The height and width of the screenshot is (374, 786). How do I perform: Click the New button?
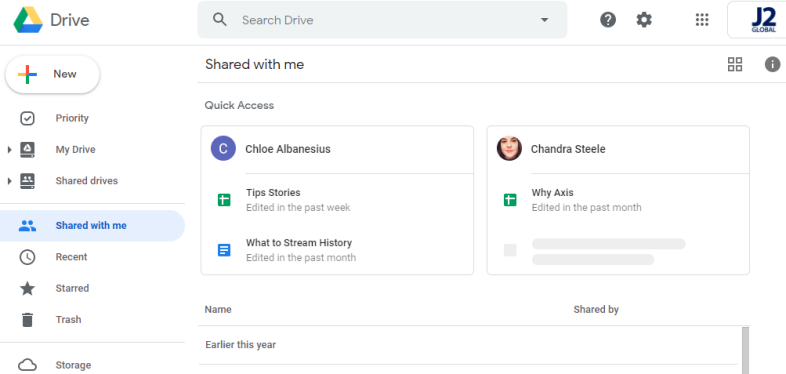(53, 74)
